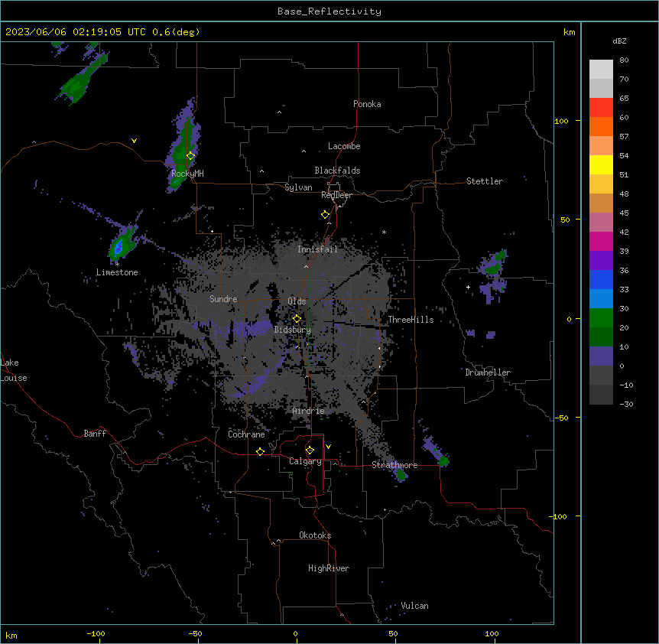Select the magenta 42 dBZ legend swatch

tap(601, 241)
